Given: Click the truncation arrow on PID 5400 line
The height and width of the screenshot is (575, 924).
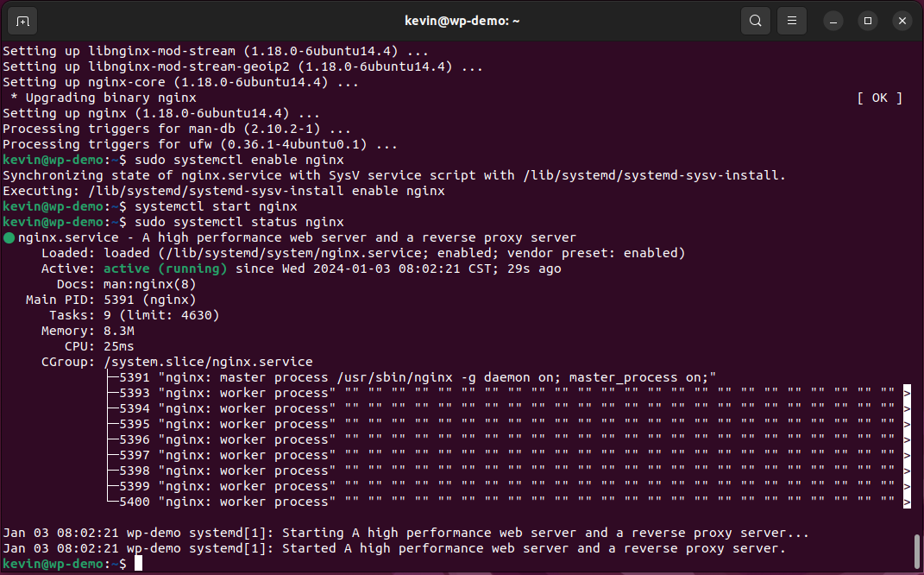Looking at the screenshot, I should click(907, 502).
